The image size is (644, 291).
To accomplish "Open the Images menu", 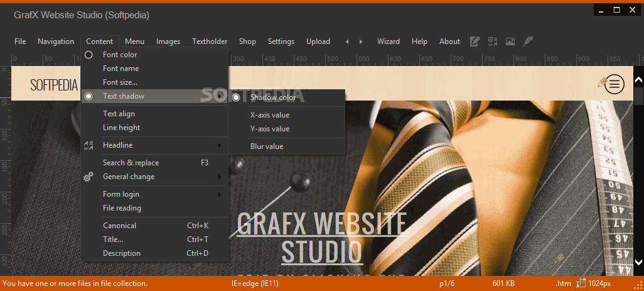I will click(x=168, y=41).
